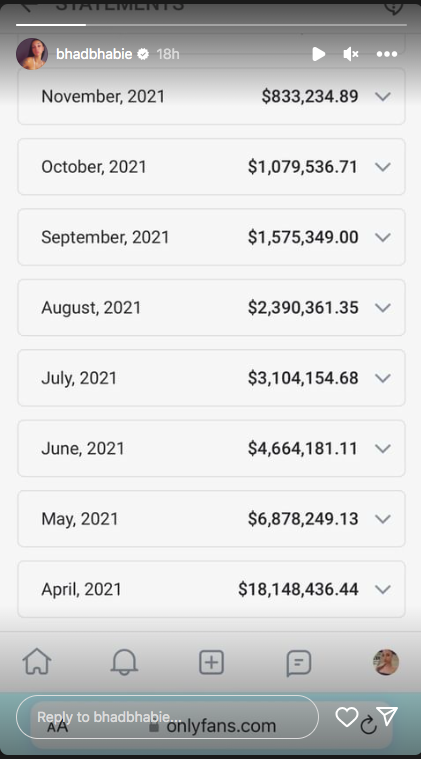Image resolution: width=421 pixels, height=759 pixels.
Task: Share story using paper plane icon
Action: (387, 716)
